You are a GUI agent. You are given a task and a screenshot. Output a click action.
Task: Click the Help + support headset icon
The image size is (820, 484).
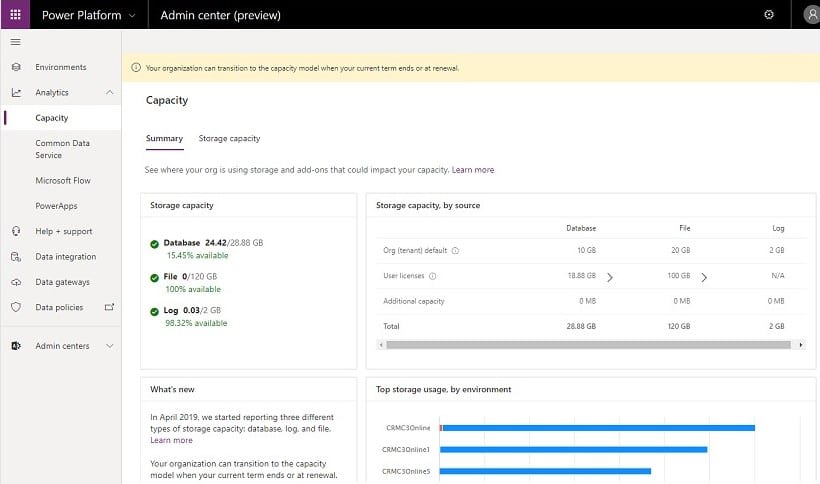[x=16, y=231]
